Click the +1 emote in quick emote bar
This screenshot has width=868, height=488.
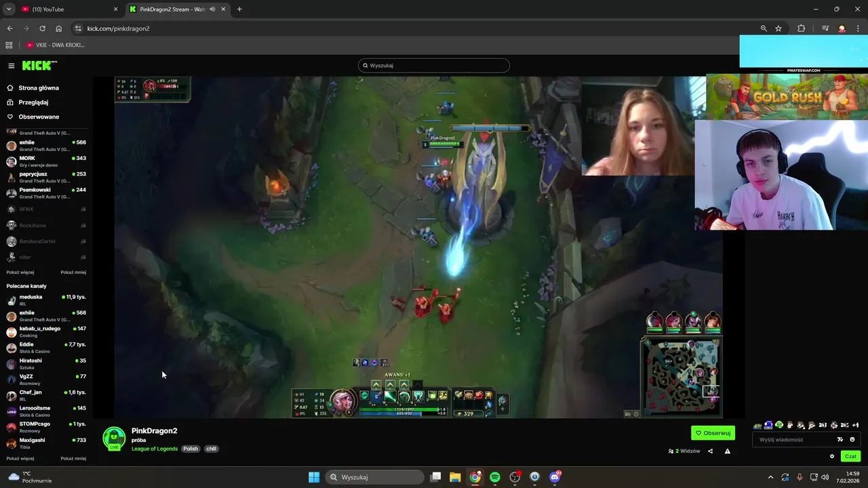tap(856, 425)
